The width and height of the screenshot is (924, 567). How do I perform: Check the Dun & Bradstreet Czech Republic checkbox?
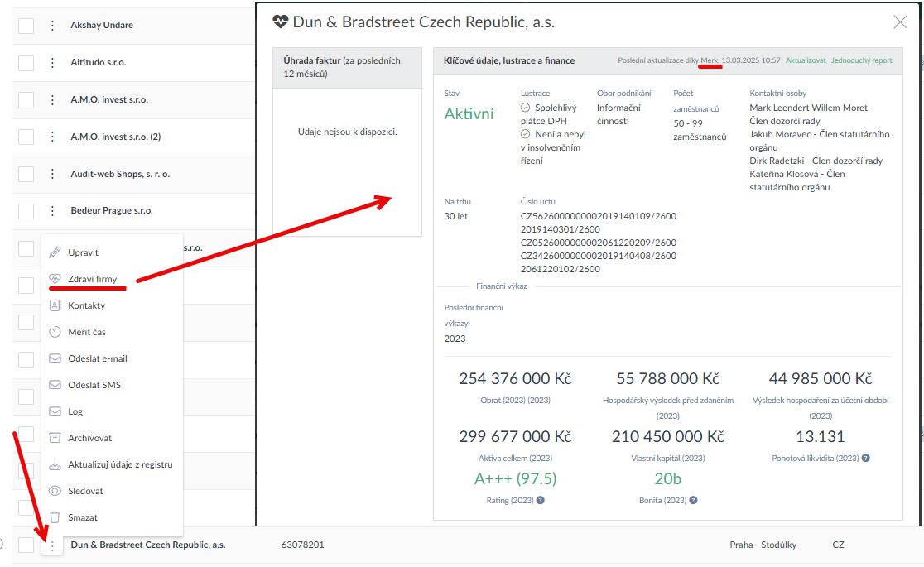pyautogui.click(x=26, y=545)
